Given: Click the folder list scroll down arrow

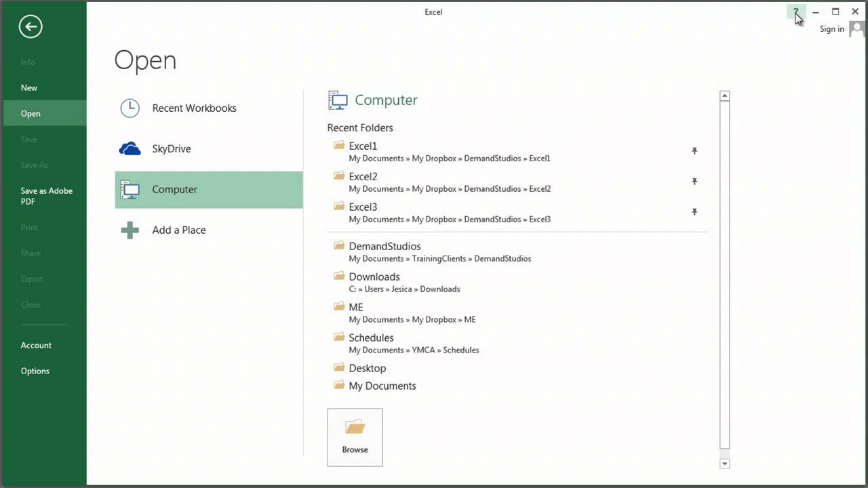Looking at the screenshot, I should (724, 464).
